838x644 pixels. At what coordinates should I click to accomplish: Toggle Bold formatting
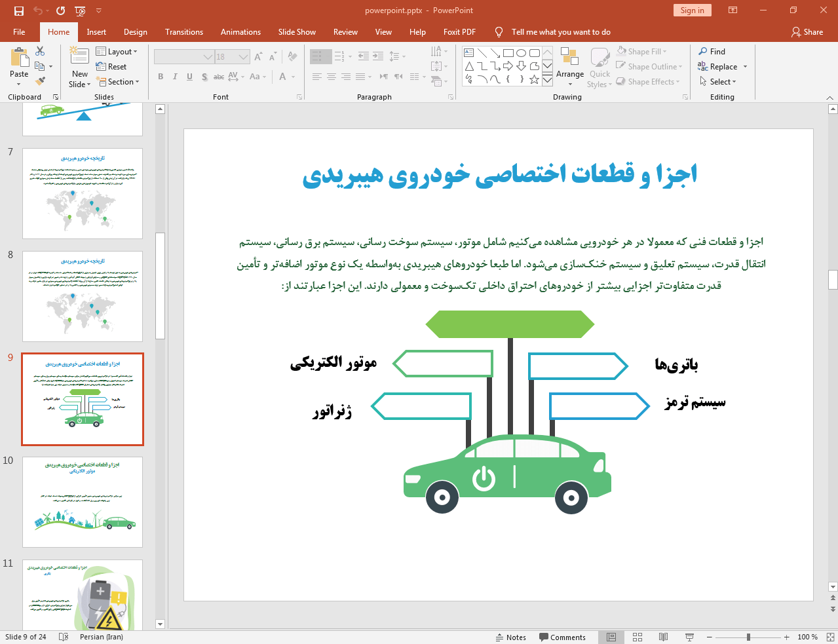(x=161, y=77)
